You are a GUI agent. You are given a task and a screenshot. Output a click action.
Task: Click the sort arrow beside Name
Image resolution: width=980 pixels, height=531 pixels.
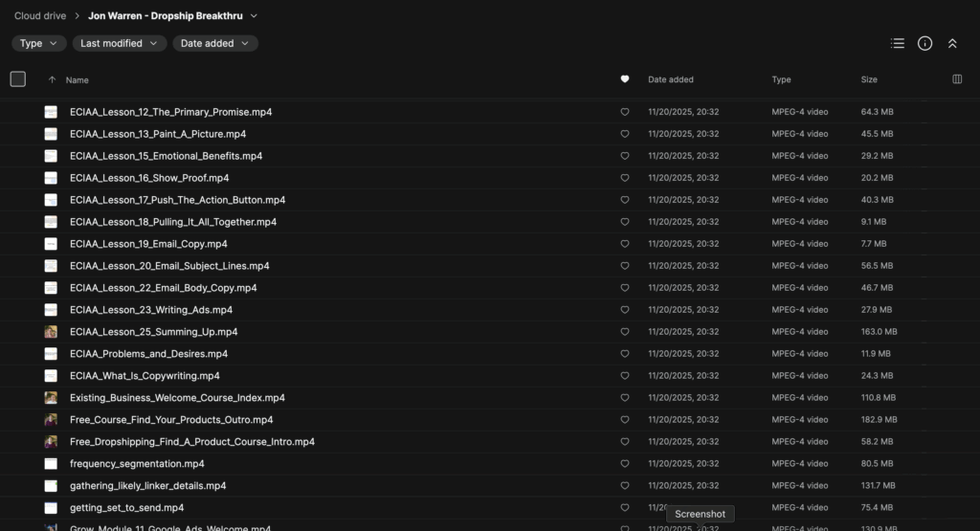click(52, 80)
